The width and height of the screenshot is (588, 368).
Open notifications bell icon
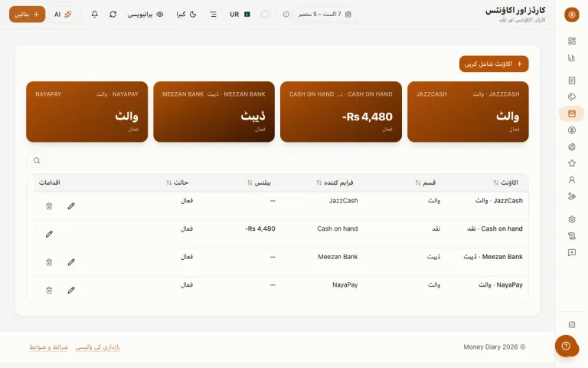[x=94, y=15]
